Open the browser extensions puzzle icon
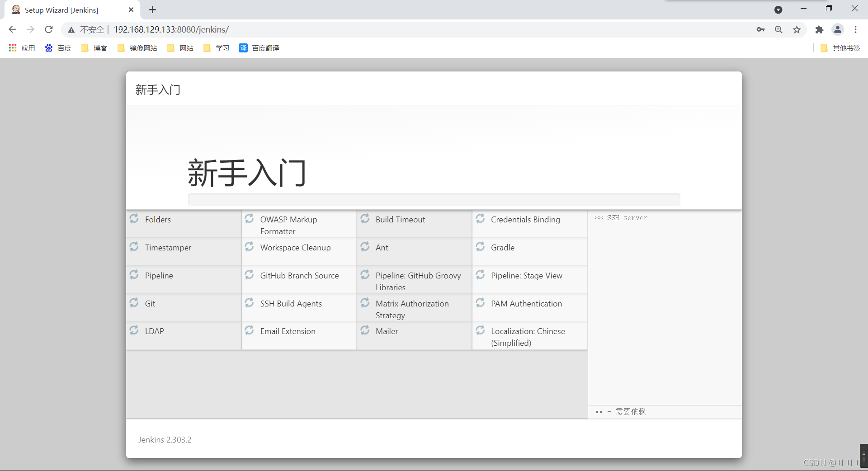868x471 pixels. [x=819, y=29]
